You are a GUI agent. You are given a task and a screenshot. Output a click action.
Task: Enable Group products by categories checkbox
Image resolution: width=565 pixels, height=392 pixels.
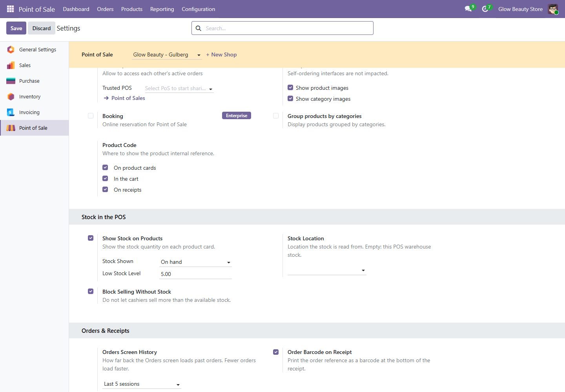[276, 116]
